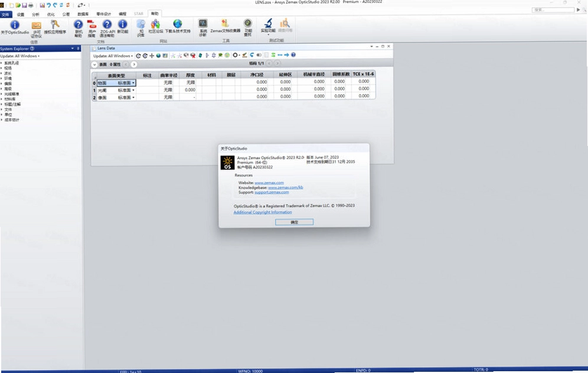Image resolution: width=588 pixels, height=373 pixels.
Task: Click the print icon in quick access toolbar
Action: [x=31, y=6]
